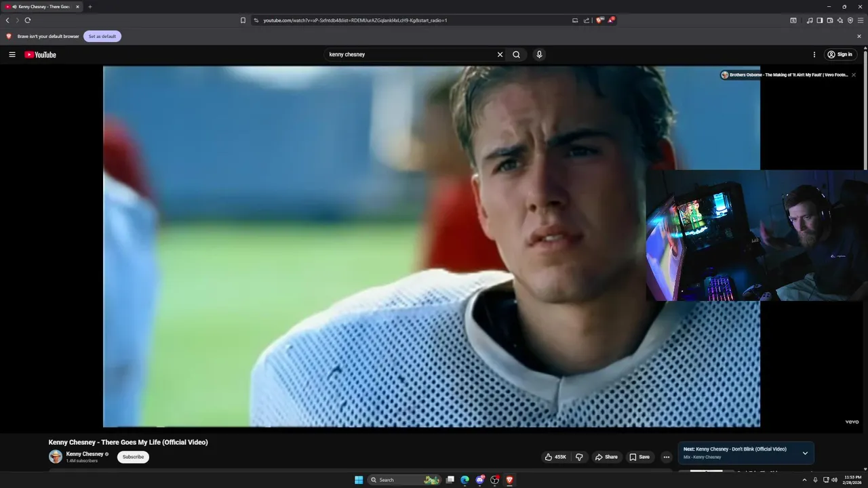Close the Kenny Chesney tab

point(77,7)
